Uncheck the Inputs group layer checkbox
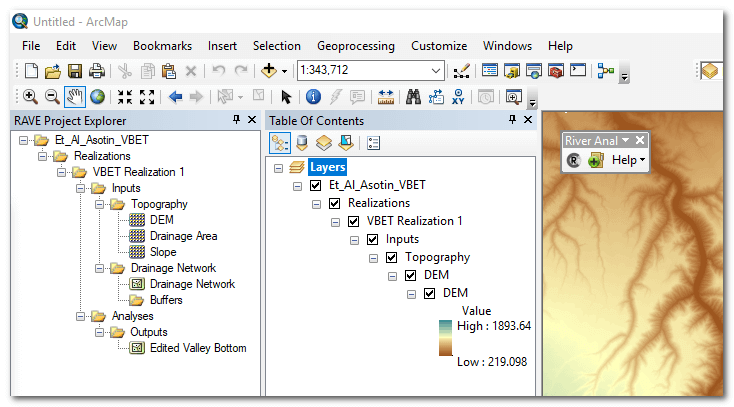 point(372,239)
